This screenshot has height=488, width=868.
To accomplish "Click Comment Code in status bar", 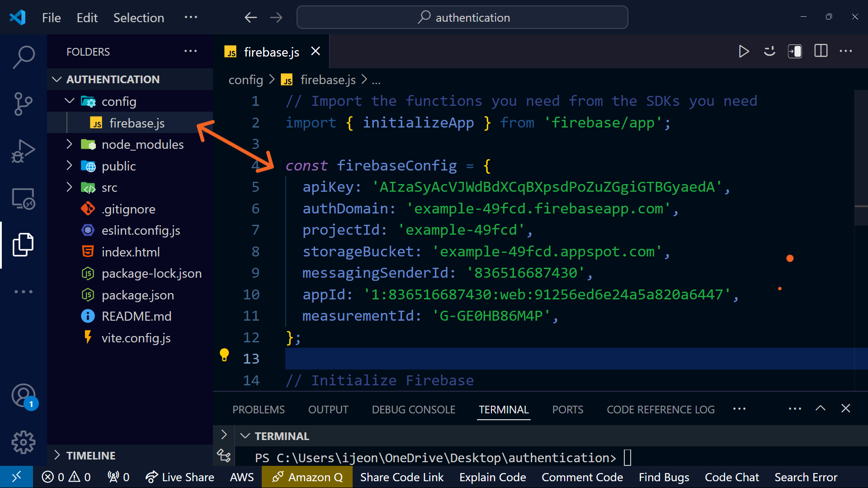I will click(582, 477).
